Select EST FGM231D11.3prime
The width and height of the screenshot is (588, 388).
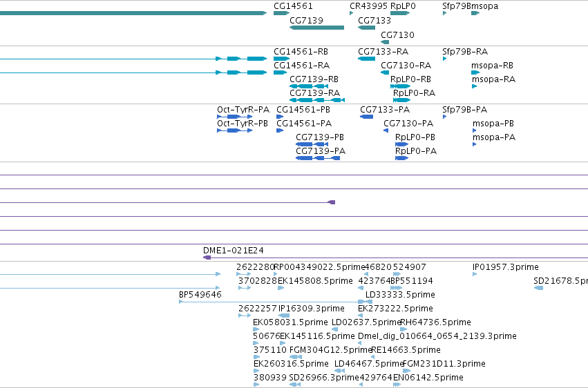tap(444, 365)
